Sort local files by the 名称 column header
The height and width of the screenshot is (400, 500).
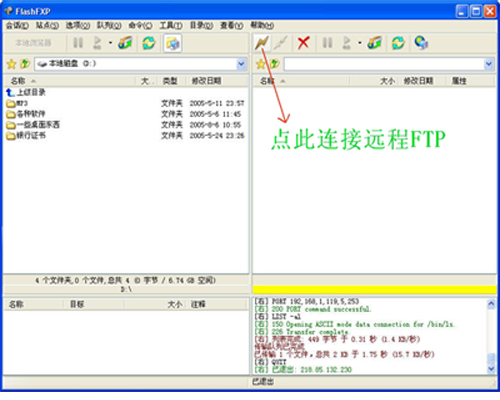[x=69, y=81]
